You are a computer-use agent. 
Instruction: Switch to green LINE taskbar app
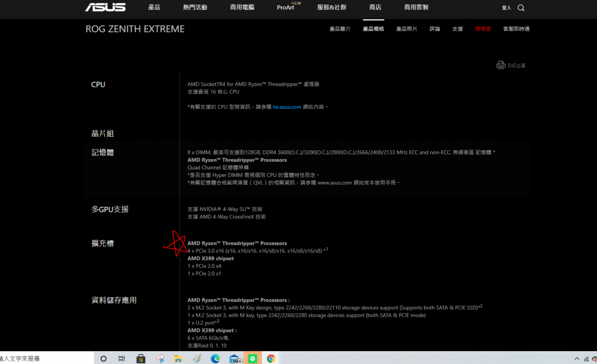[252, 358]
